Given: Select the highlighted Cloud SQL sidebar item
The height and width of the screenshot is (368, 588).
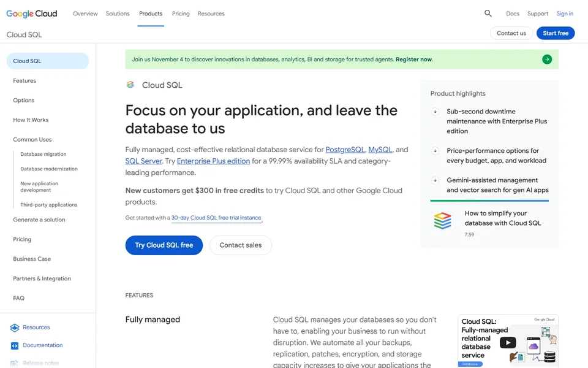Looking at the screenshot, I should point(48,61).
